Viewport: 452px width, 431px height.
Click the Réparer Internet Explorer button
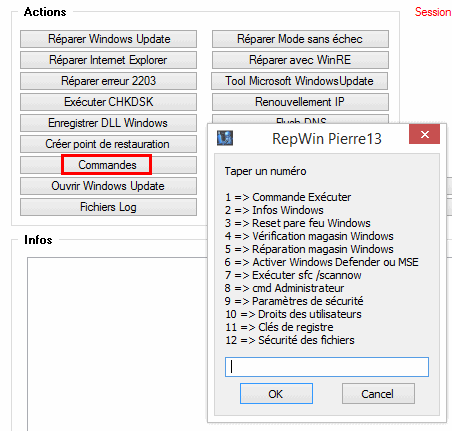(108, 60)
